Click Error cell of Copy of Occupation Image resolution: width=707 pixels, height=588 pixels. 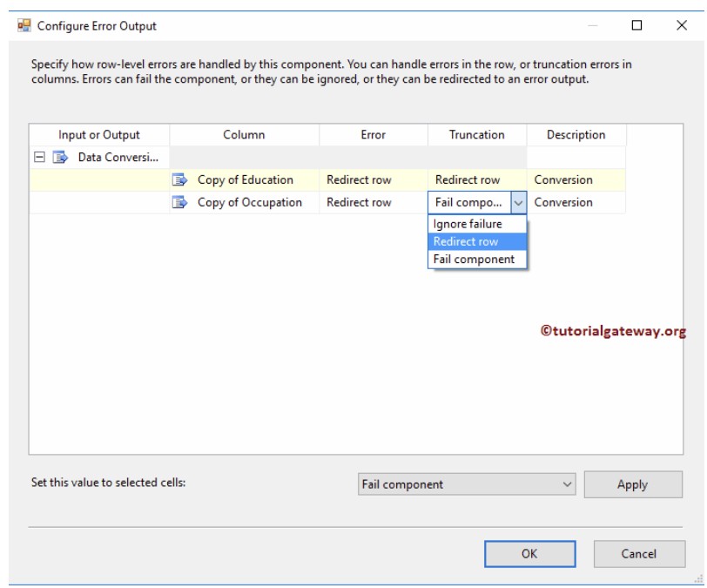(x=374, y=203)
